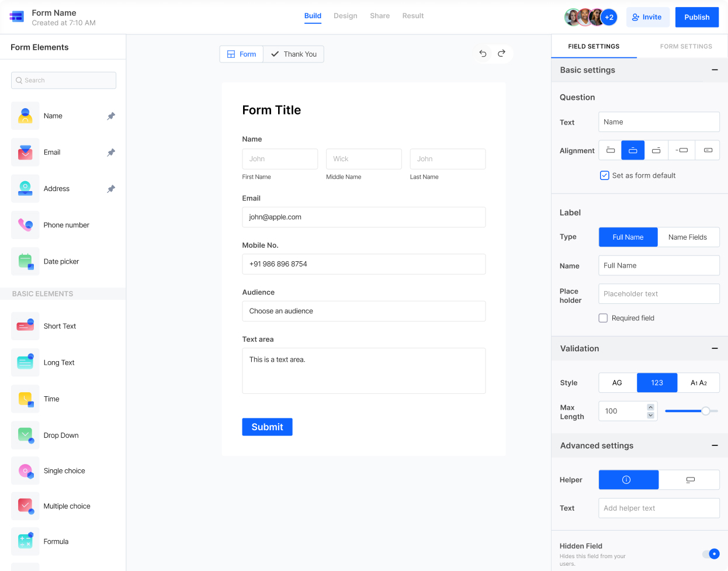Collapse the Validation section
The height and width of the screenshot is (571, 728).
pyautogui.click(x=714, y=348)
